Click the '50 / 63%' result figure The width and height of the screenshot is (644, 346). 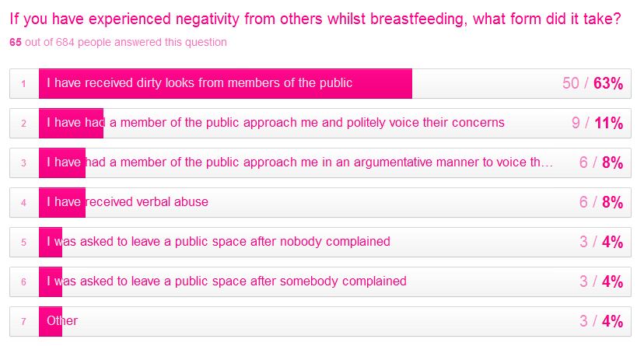pos(593,83)
